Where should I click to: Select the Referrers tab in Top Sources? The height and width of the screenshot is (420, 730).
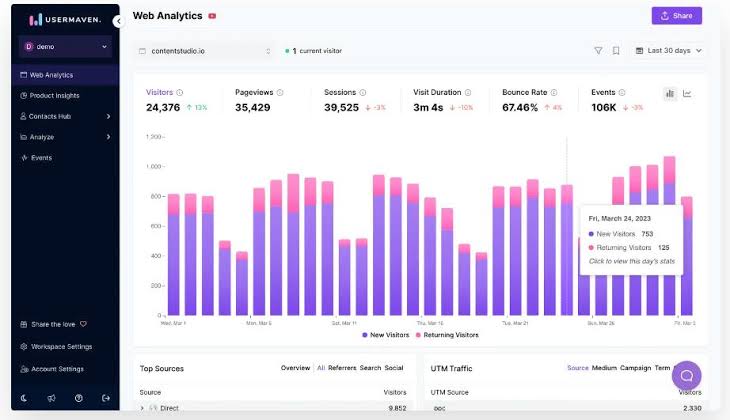click(x=342, y=368)
